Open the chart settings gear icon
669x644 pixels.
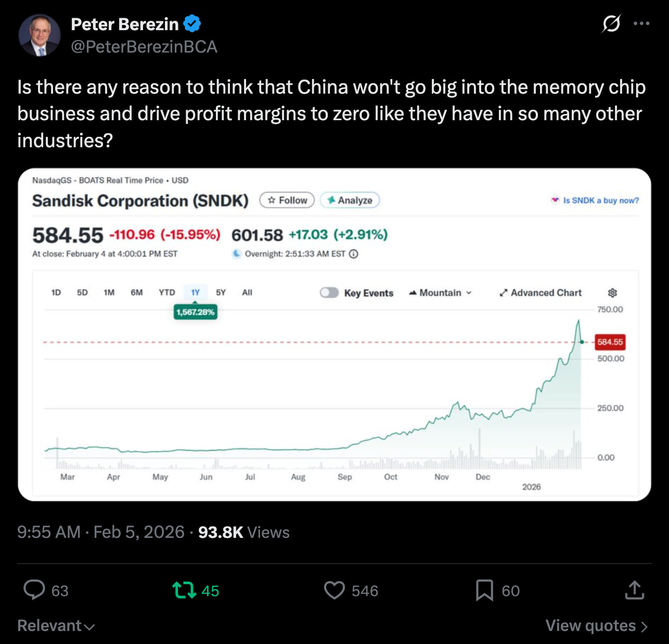pos(612,293)
